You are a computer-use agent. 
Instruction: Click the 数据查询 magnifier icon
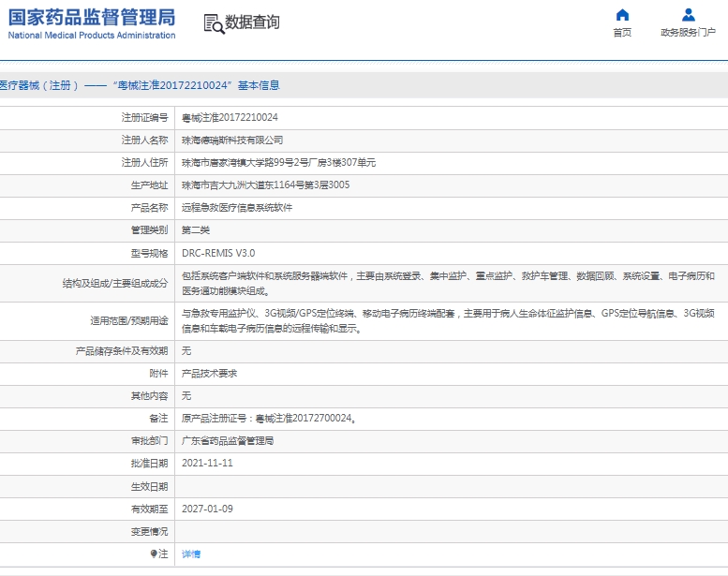click(x=214, y=23)
